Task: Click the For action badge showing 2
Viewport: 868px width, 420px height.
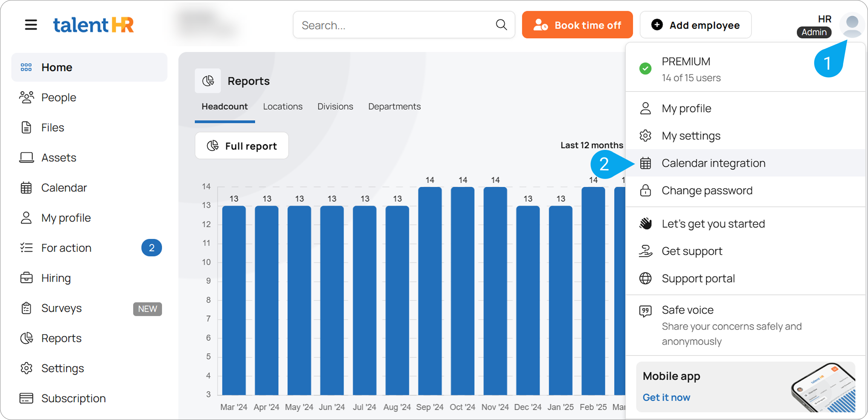Action: (x=152, y=247)
